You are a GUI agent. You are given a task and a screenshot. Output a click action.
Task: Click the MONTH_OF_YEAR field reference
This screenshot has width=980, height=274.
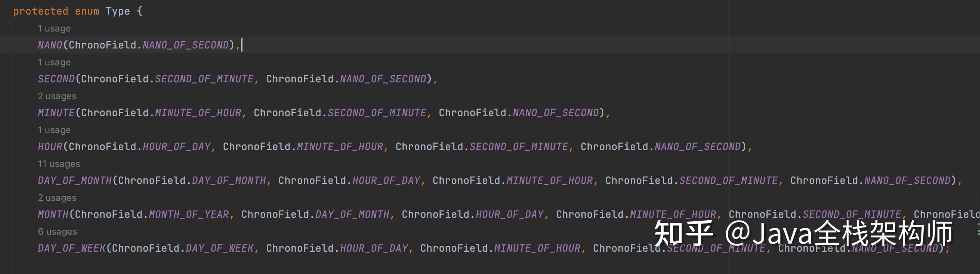[x=189, y=214]
